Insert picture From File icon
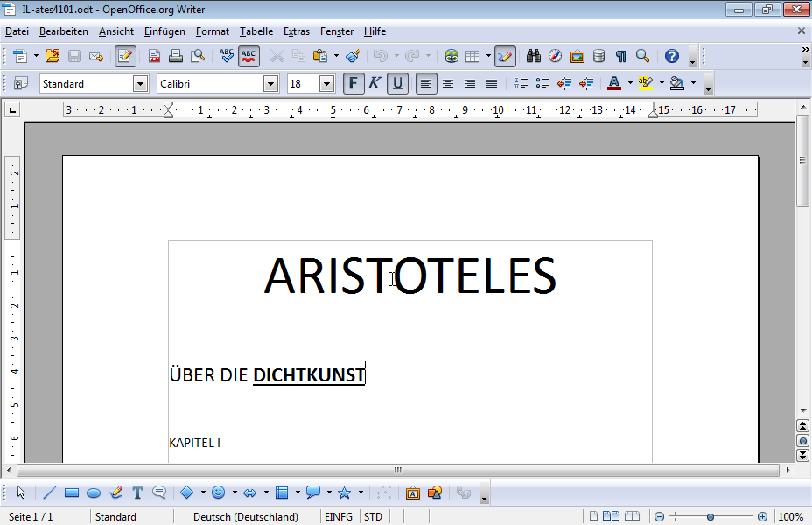The width and height of the screenshot is (812, 525). click(435, 493)
